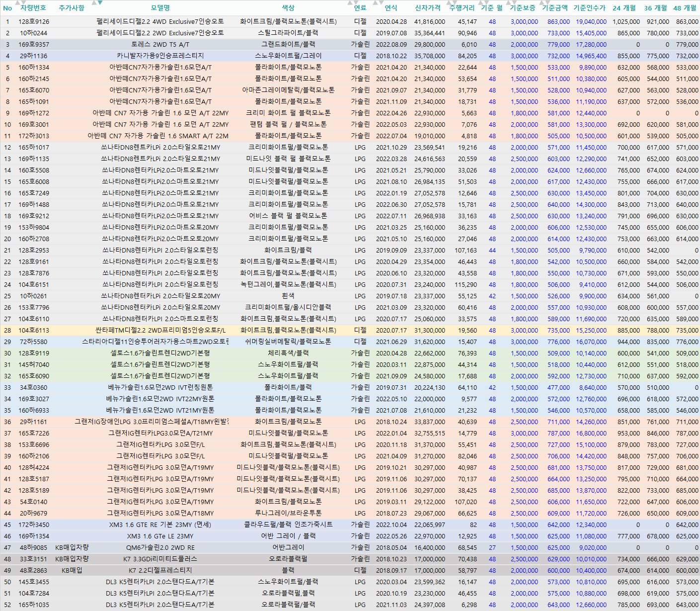700x611 pixels.
Task: Select KB매입 in the 48호2863 row
Action: point(72,571)
